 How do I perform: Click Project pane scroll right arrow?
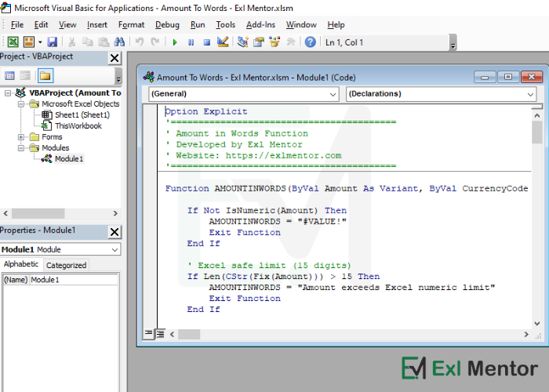point(115,213)
